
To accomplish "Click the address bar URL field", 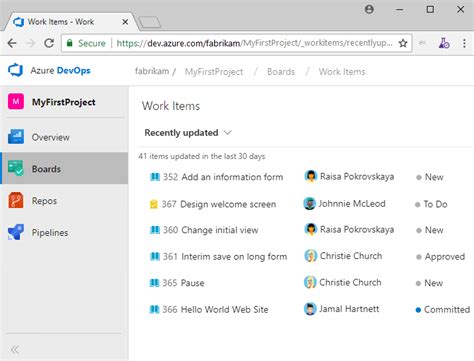I will [237, 43].
